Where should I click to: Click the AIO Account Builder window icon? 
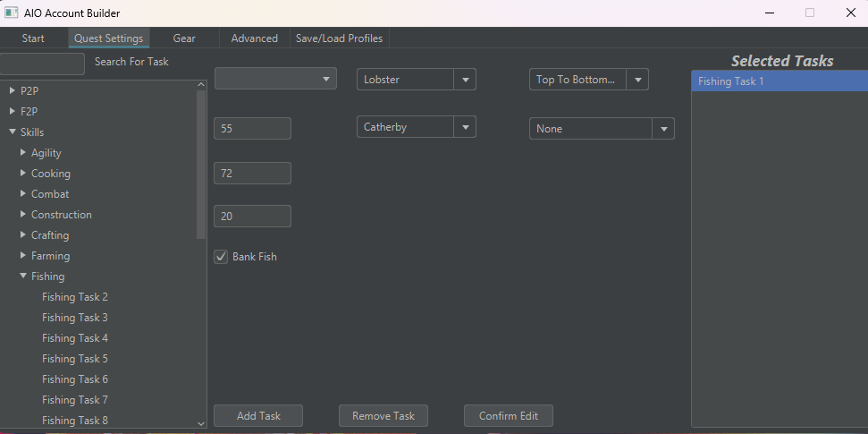click(12, 13)
